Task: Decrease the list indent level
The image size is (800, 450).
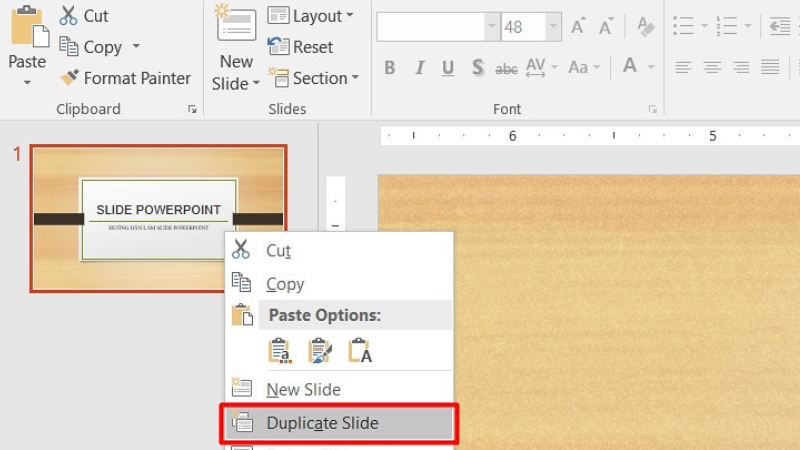Action: 780,26
